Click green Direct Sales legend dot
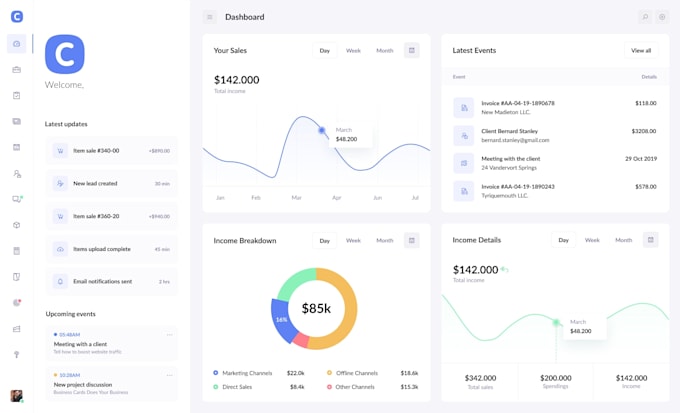The width and height of the screenshot is (680, 413). [x=216, y=387]
